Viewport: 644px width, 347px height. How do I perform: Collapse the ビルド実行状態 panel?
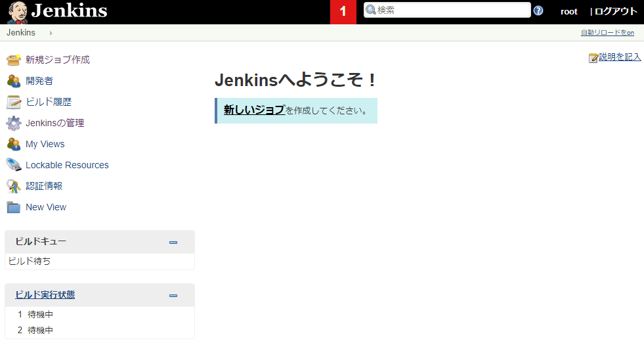173,296
